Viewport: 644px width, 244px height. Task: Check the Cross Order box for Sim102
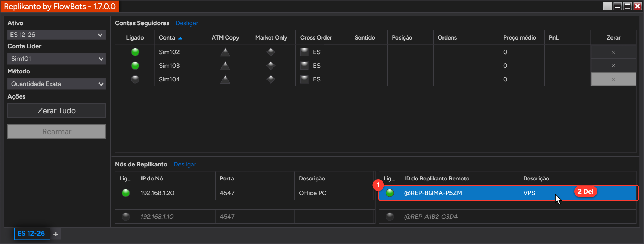[x=305, y=52]
